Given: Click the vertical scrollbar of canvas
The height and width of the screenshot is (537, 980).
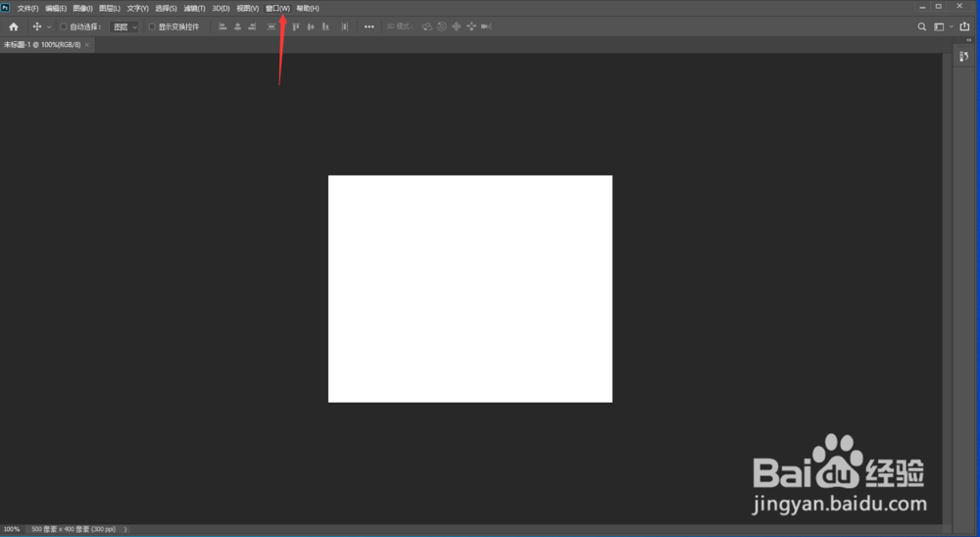Looking at the screenshot, I should point(947,289).
